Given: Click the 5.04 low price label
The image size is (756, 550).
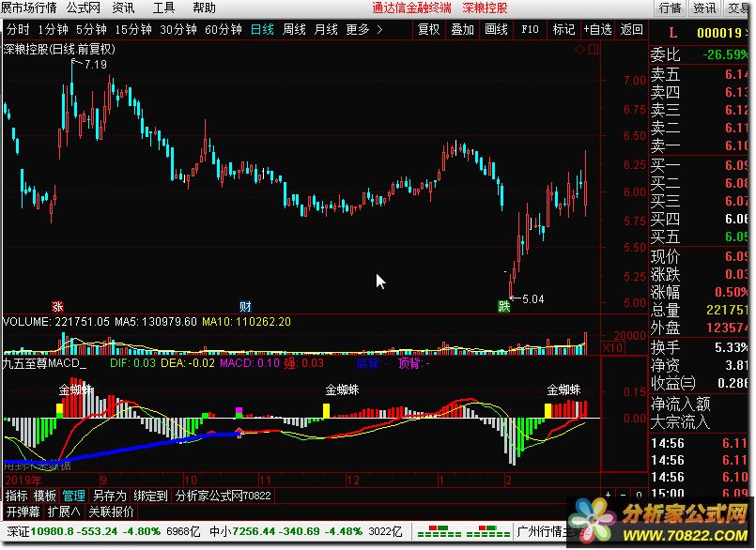Looking at the screenshot, I should pyautogui.click(x=532, y=298).
